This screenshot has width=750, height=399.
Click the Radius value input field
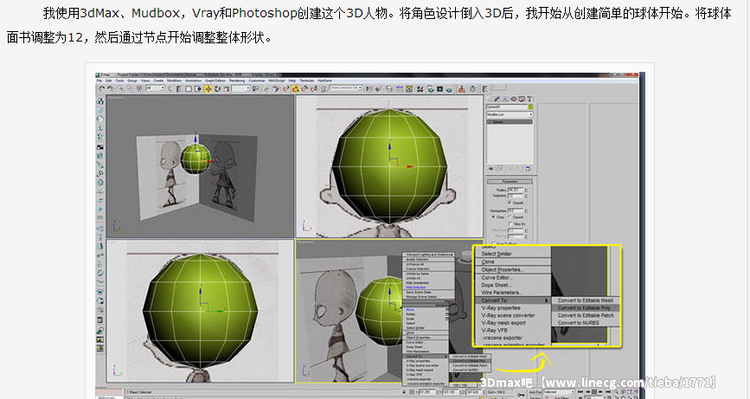tap(516, 190)
